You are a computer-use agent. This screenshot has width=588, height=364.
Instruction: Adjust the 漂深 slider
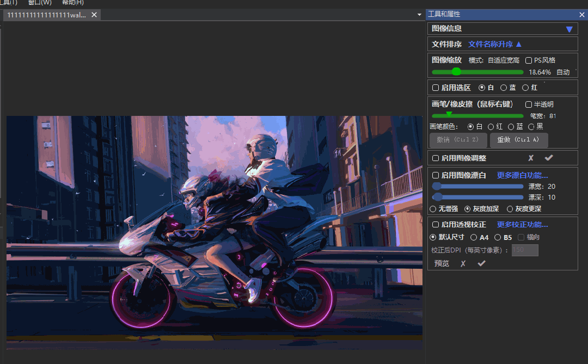(x=477, y=197)
